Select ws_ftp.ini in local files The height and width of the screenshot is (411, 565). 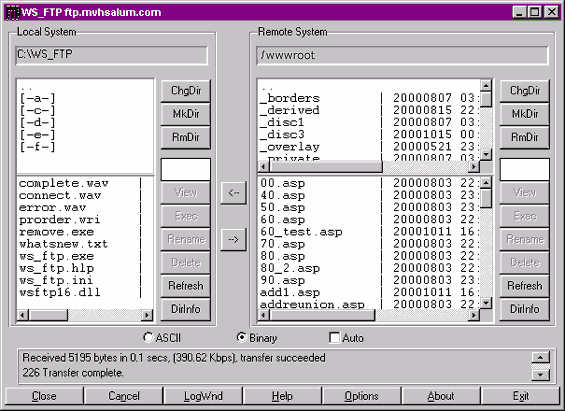56,281
